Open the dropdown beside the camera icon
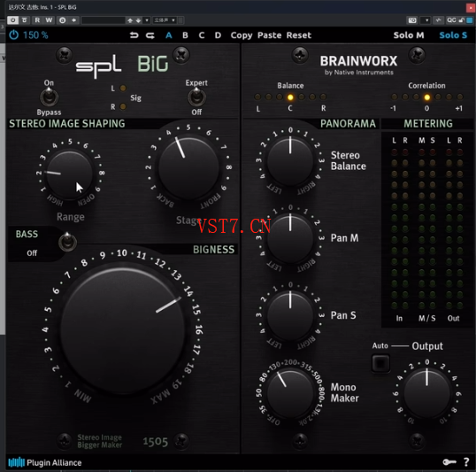Viewport: 476px width, 472px height. (x=426, y=20)
